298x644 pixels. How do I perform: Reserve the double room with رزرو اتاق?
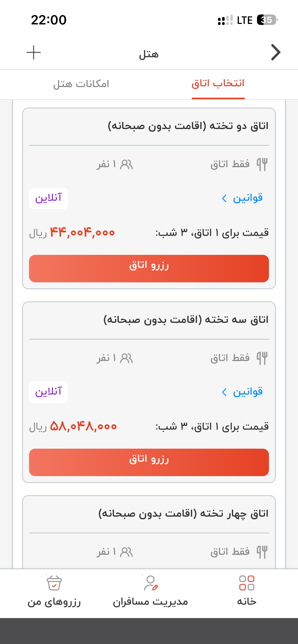point(149,269)
